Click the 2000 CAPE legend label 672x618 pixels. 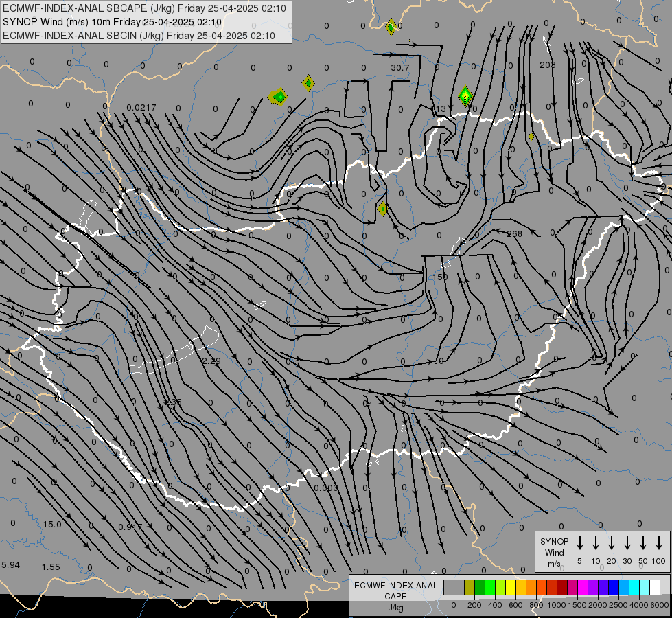[598, 605]
